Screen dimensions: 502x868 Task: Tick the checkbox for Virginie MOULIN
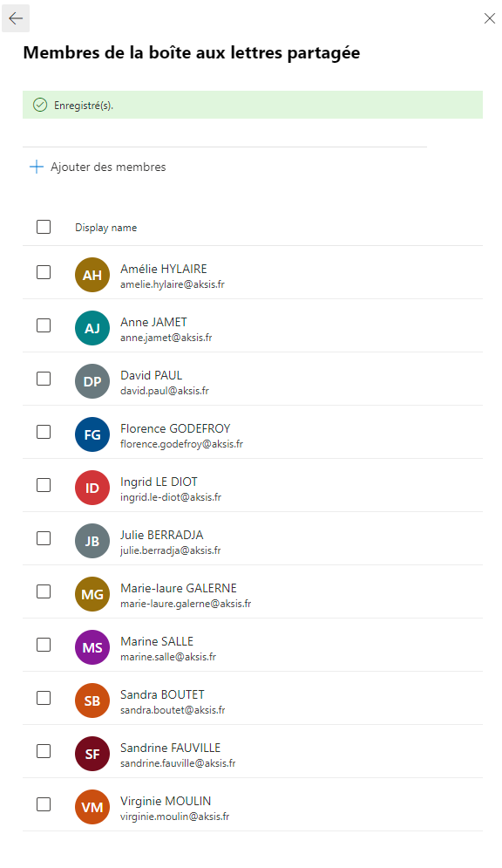coord(43,803)
